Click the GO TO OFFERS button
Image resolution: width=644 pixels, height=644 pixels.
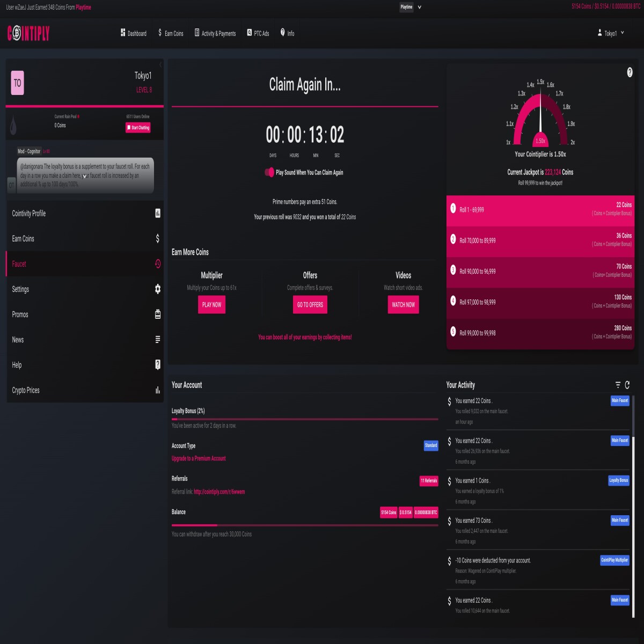pos(310,304)
